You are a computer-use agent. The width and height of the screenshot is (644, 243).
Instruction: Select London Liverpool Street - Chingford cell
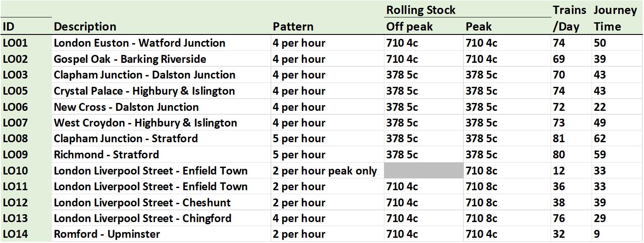[x=143, y=218]
